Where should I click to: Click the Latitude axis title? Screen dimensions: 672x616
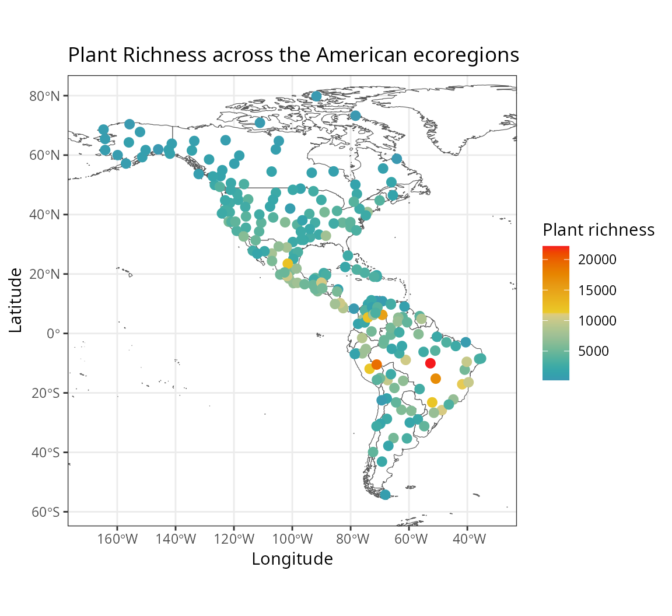coord(16,300)
